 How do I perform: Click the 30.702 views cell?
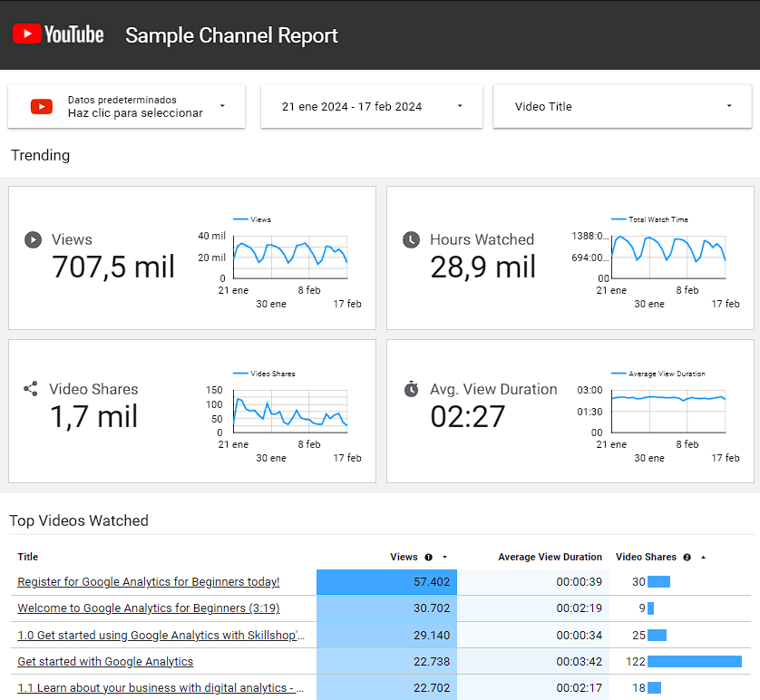(x=386, y=608)
